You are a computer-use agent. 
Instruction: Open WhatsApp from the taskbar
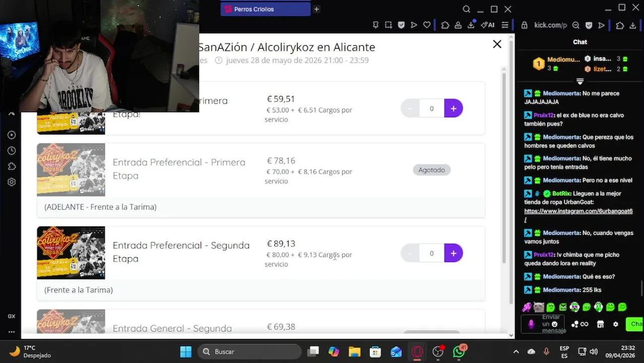tap(459, 351)
